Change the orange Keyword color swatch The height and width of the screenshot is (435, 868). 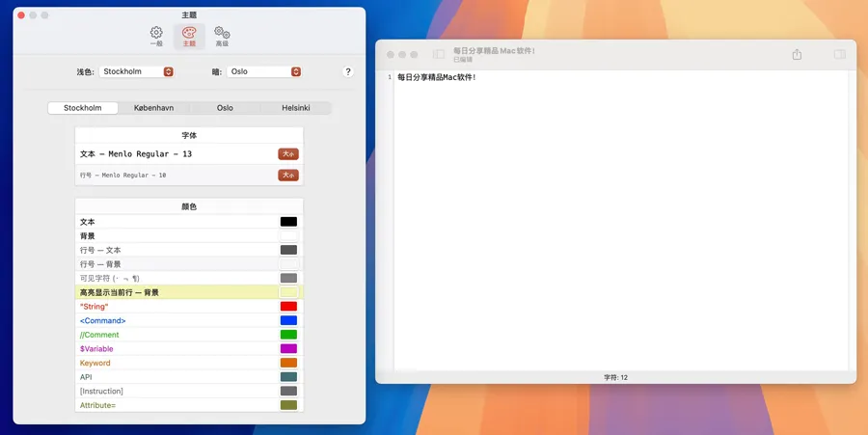click(x=288, y=363)
